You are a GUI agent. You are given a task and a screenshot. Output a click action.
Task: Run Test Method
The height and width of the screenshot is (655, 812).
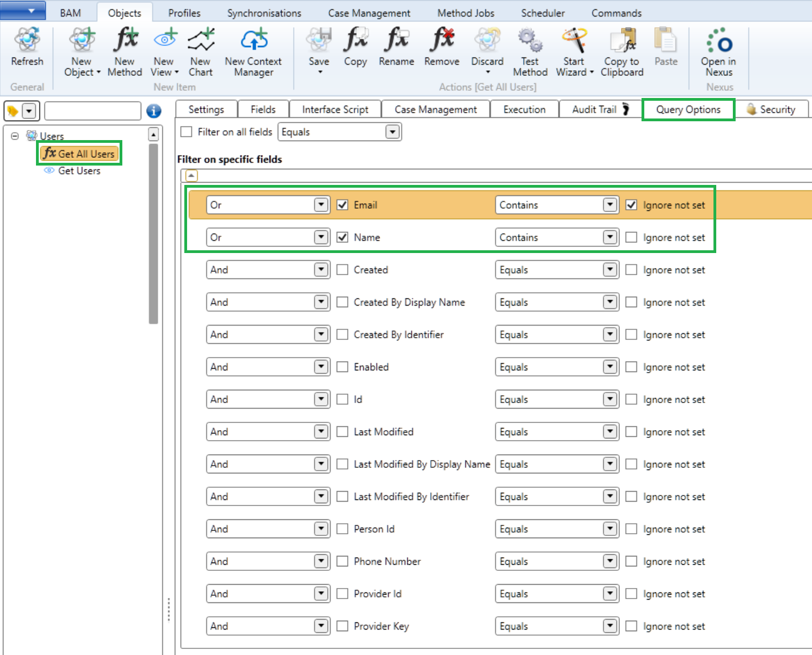coord(530,39)
